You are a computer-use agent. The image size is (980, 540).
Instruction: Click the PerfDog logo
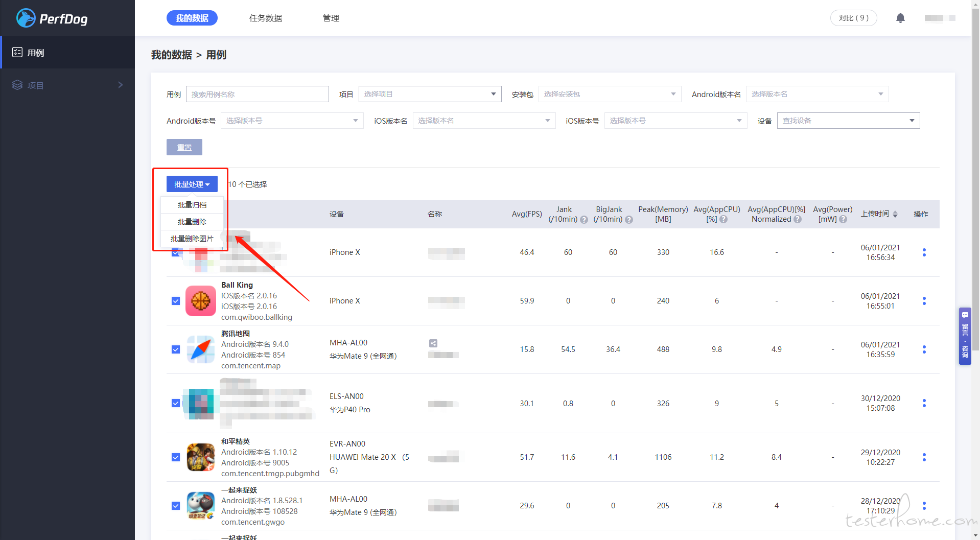point(52,18)
